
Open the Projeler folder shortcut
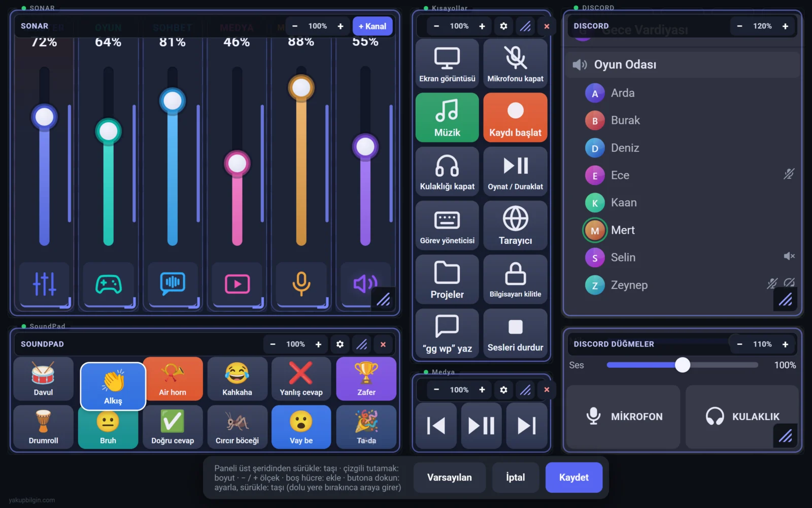[447, 279]
